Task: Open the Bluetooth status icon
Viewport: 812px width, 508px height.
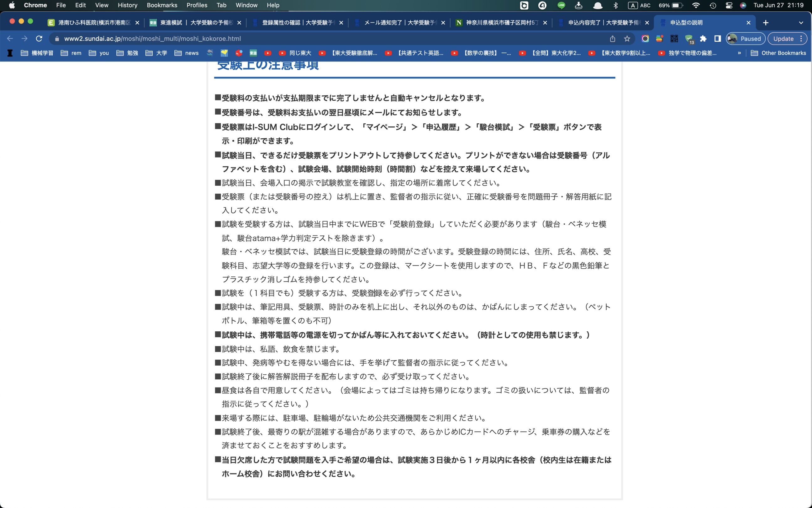Action: [615, 5]
